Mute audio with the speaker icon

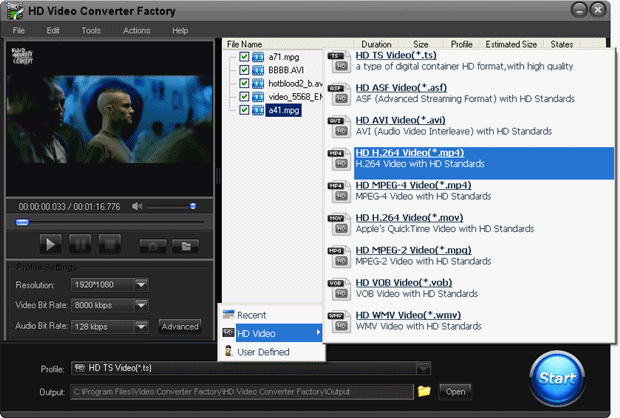point(138,207)
